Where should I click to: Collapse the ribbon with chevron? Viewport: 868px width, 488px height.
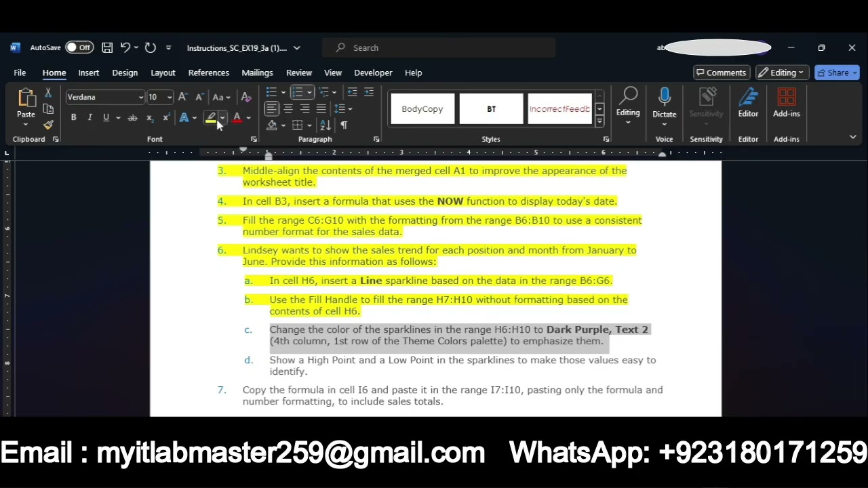pyautogui.click(x=852, y=137)
